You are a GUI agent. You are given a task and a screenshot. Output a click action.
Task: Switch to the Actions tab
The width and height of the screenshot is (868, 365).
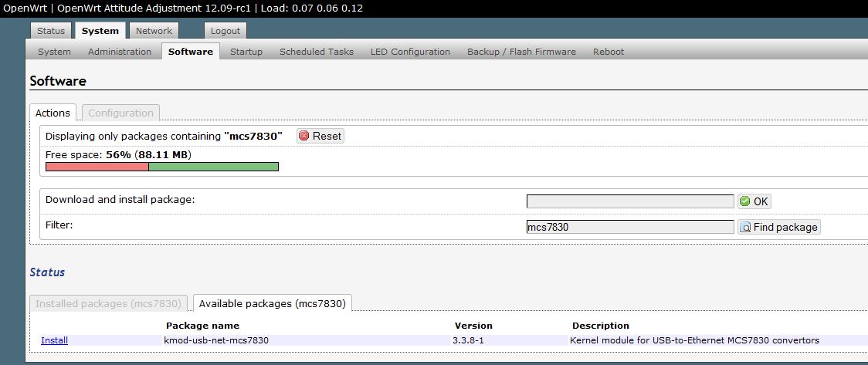[53, 113]
